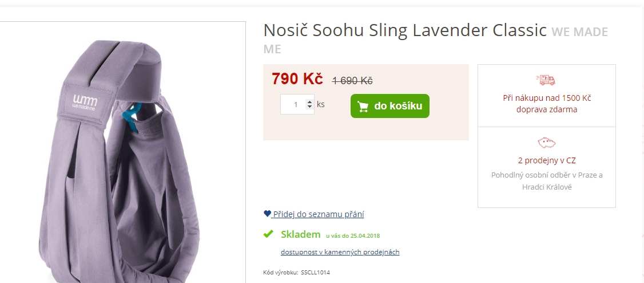Click the Skladem availability text

click(301, 234)
